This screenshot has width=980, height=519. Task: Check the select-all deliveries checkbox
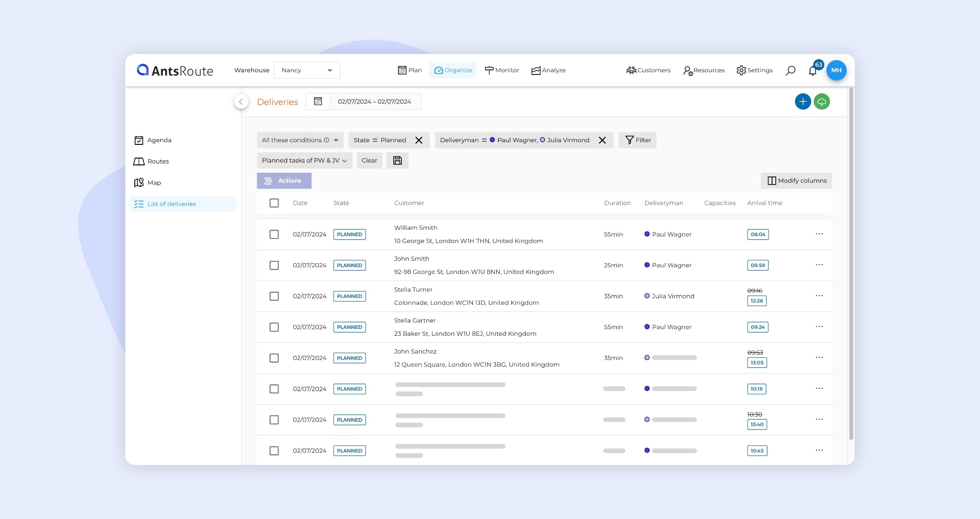(x=274, y=203)
